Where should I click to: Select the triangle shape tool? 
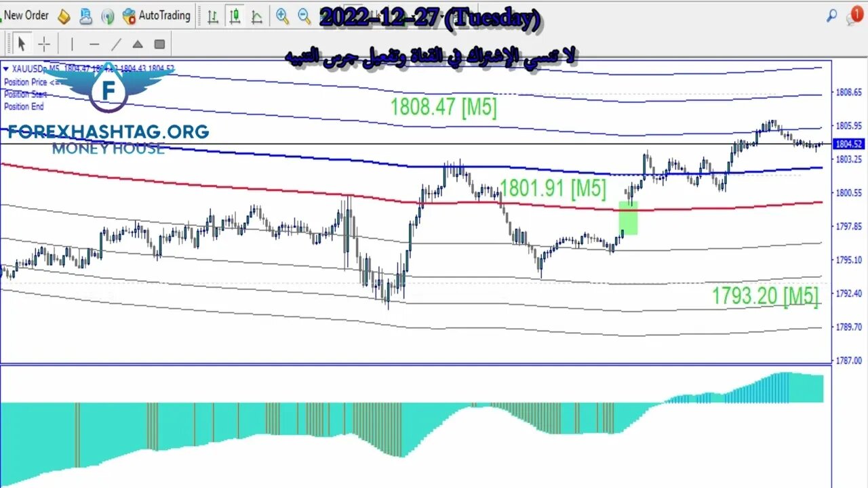138,45
